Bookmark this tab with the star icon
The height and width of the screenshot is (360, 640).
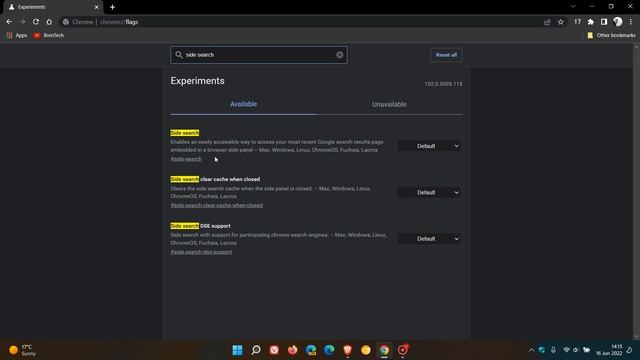[x=561, y=22]
